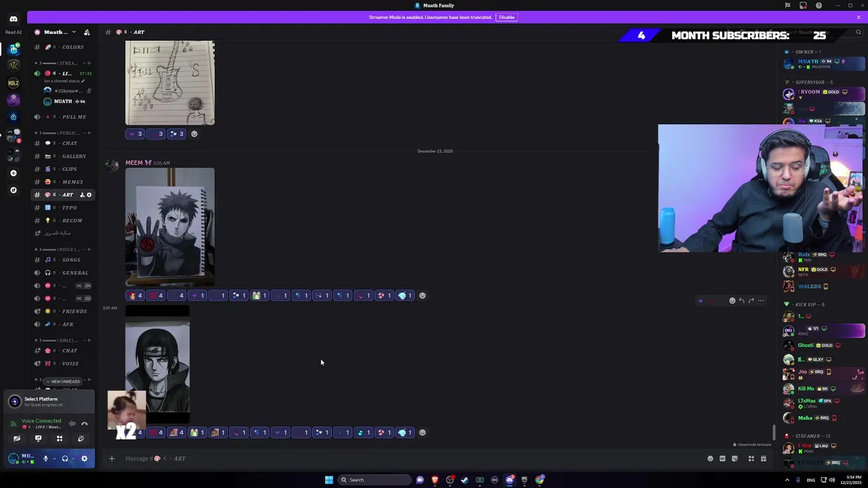
Task: Click the Read All button
Action: point(13,32)
